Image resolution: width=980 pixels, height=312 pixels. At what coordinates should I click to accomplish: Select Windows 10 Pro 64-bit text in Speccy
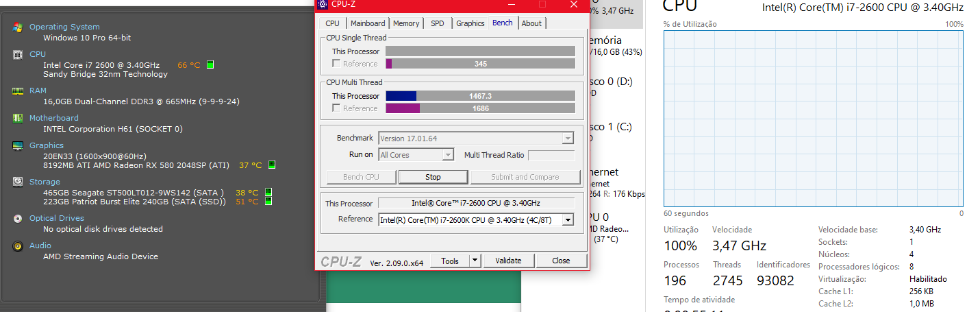[87, 38]
